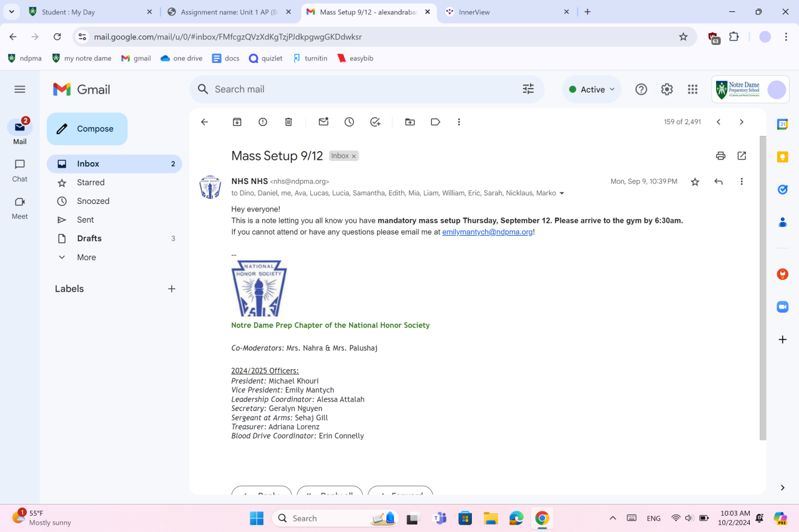This screenshot has width=799, height=532.
Task: Reload the current page
Action: coord(57,37)
